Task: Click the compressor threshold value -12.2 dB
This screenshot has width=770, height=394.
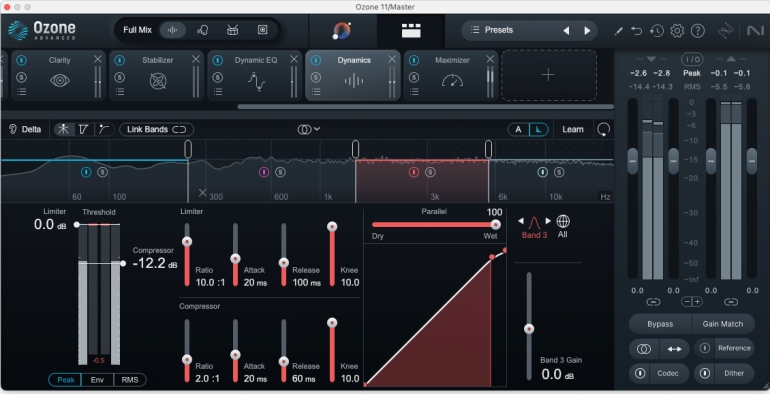Action: [x=155, y=263]
